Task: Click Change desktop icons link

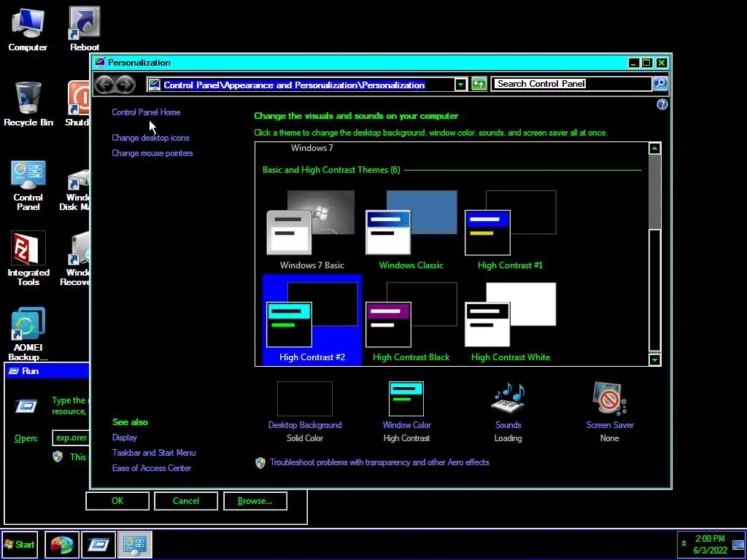Action: [150, 138]
